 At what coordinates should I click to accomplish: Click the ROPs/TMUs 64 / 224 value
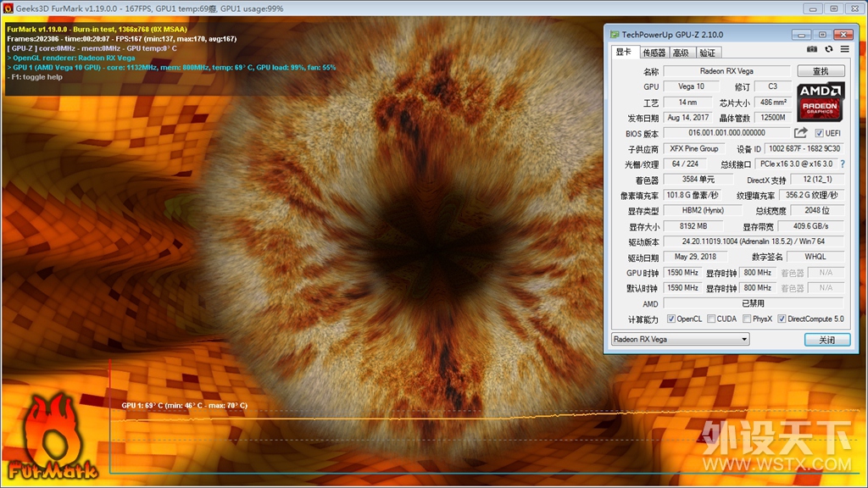coord(685,164)
